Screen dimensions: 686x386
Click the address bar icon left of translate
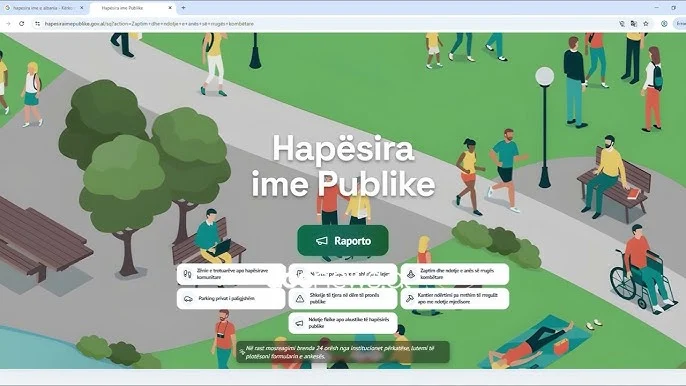pyautogui.click(x=622, y=24)
